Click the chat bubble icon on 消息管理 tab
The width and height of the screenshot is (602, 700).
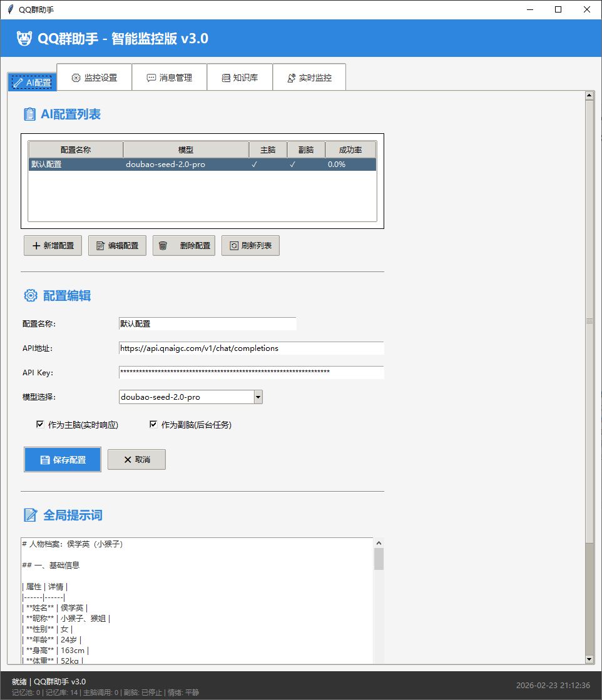[x=151, y=78]
